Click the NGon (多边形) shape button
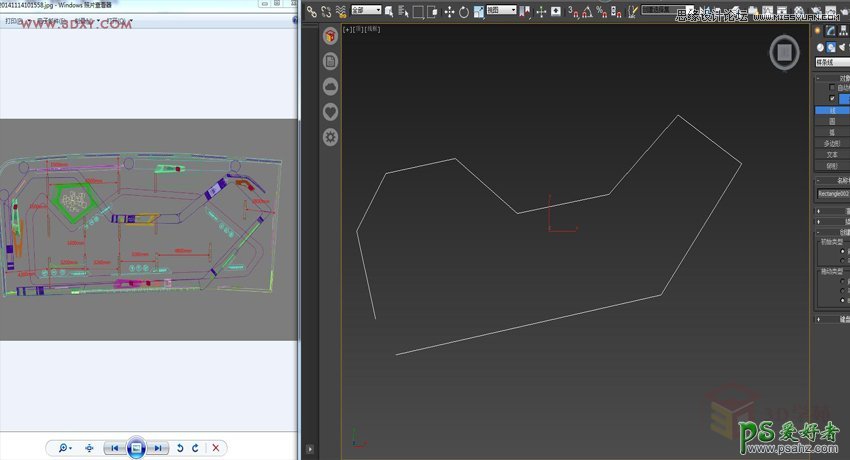The height and width of the screenshot is (460, 850). click(832, 144)
